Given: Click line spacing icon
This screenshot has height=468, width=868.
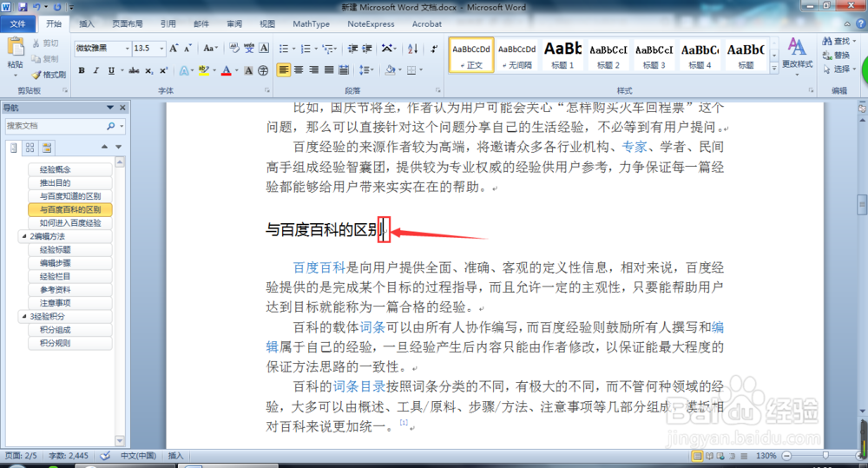Looking at the screenshot, I should pos(364,70).
